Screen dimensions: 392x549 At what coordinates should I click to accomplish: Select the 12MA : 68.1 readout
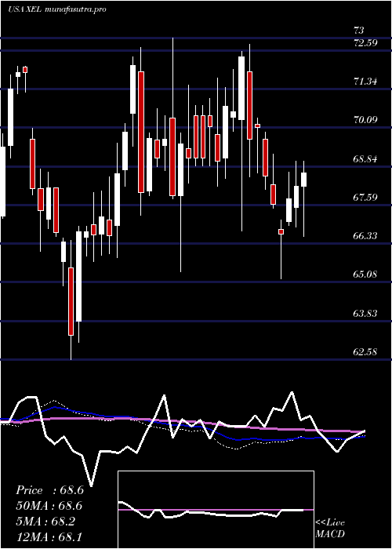pos(49,536)
